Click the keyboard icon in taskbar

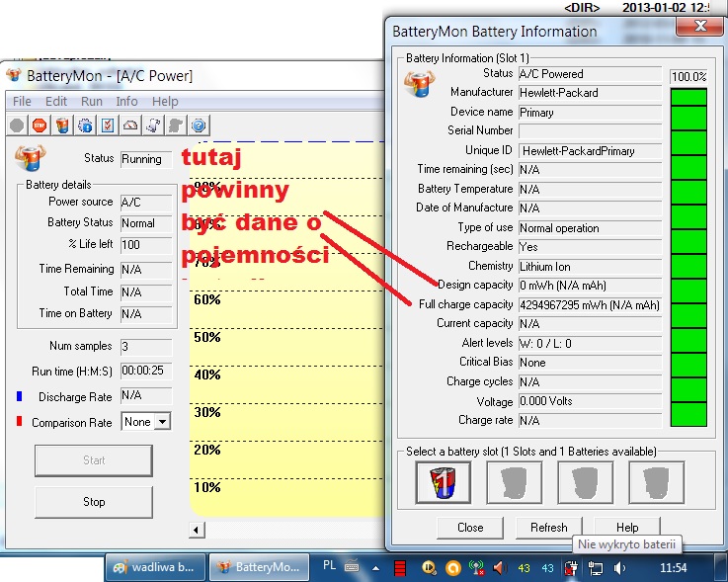tap(352, 566)
